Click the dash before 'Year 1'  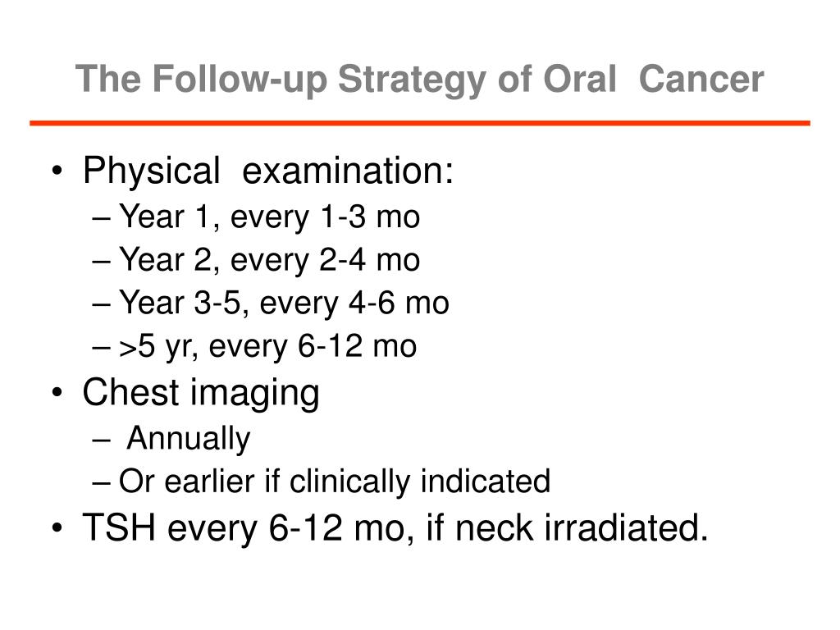pos(101,218)
